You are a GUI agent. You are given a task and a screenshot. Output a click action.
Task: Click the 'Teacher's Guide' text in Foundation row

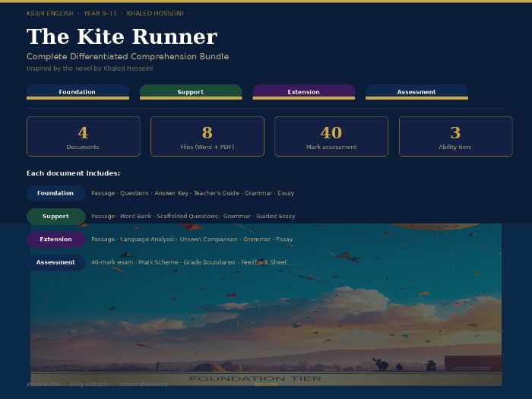click(217, 193)
